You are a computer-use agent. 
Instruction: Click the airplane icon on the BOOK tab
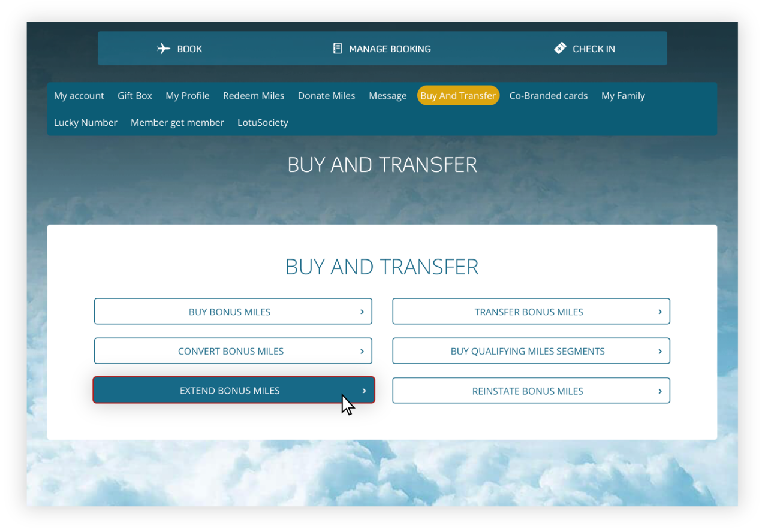[x=163, y=49]
